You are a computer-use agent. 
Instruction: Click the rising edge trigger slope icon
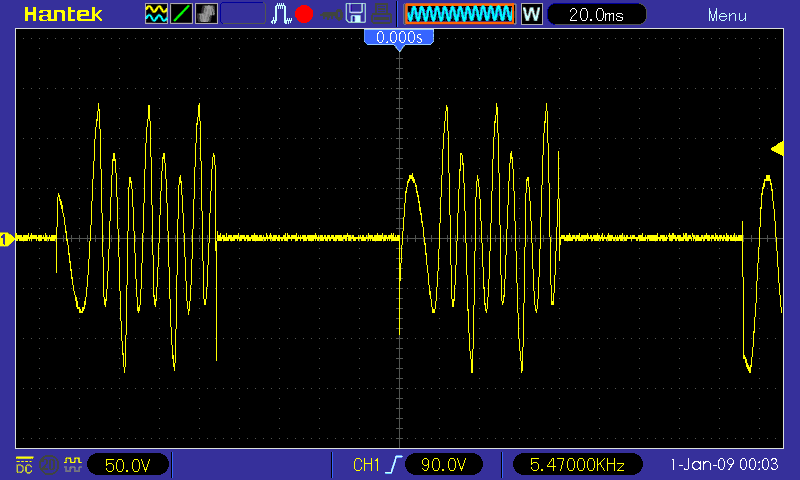tap(394, 465)
